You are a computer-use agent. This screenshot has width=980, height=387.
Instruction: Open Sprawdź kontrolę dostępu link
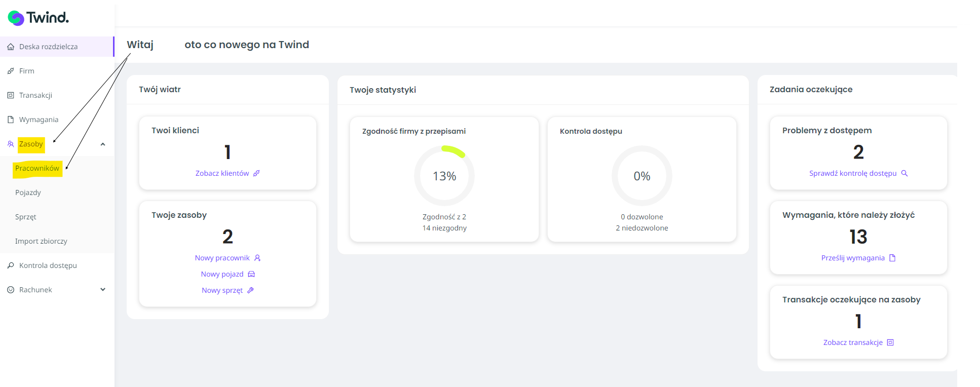pyautogui.click(x=853, y=173)
